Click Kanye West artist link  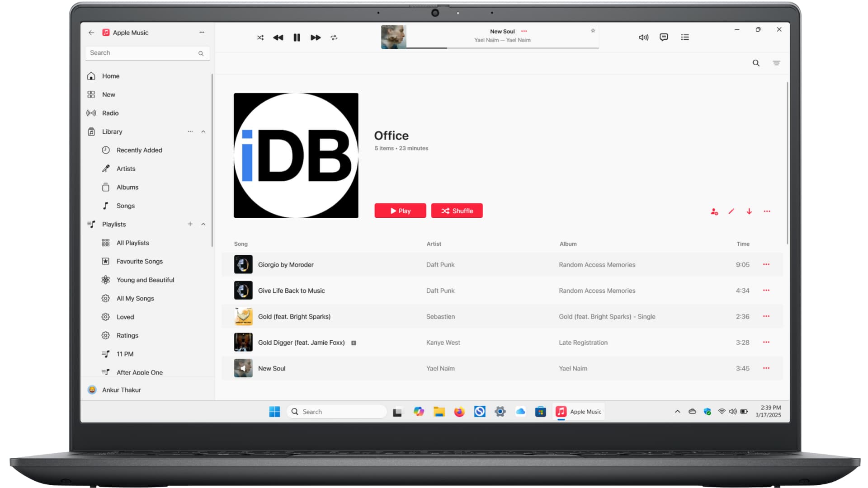[x=443, y=343]
